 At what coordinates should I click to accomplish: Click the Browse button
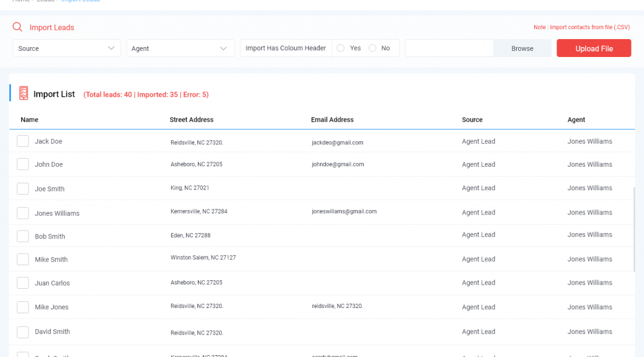pos(522,48)
